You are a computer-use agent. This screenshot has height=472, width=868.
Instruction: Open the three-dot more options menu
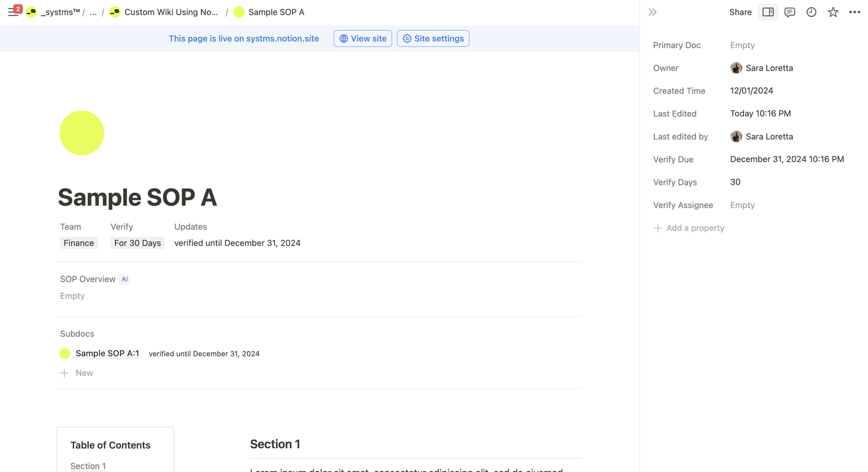click(x=854, y=12)
